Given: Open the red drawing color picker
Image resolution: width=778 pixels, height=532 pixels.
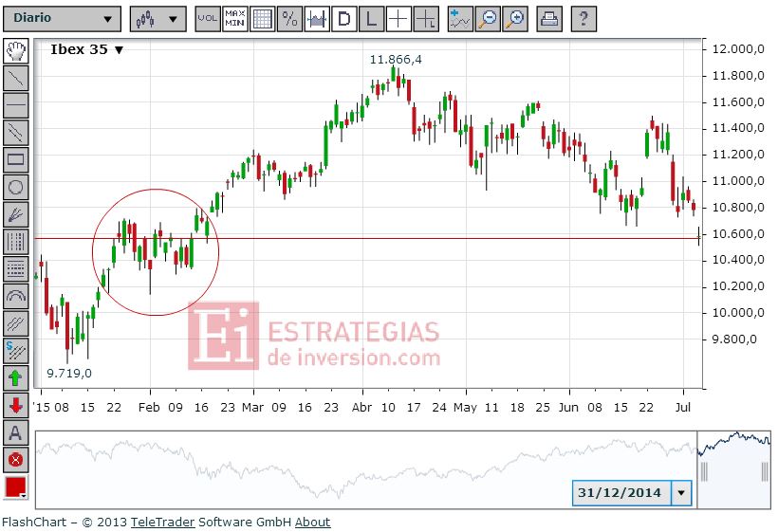Looking at the screenshot, I should pos(16,487).
